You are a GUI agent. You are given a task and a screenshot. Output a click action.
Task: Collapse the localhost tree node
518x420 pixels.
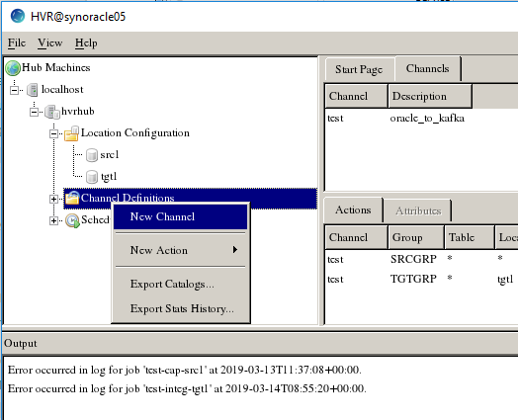coord(14,90)
